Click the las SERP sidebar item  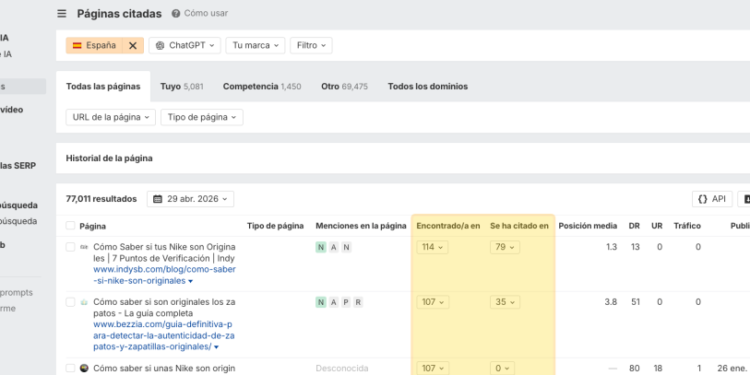point(18,166)
